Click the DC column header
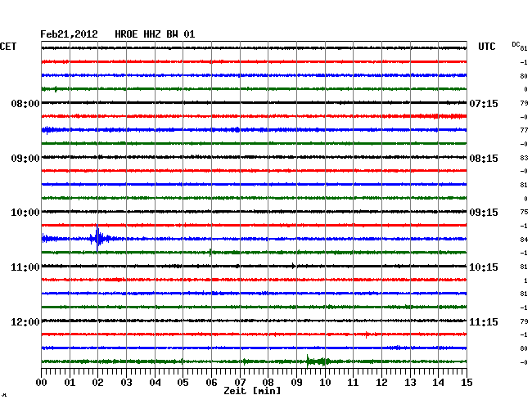Image resolution: width=532 pixels, height=404 pixels. tap(516, 44)
